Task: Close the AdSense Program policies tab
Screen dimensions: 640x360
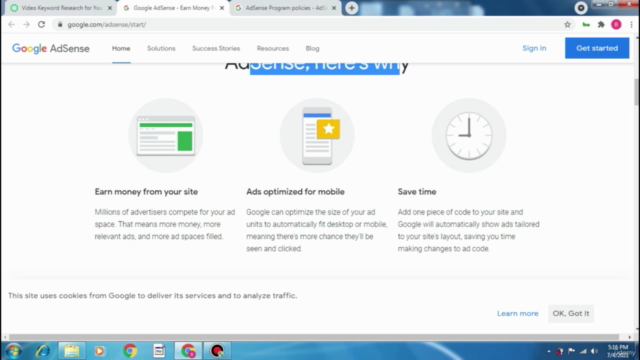Action: click(334, 8)
